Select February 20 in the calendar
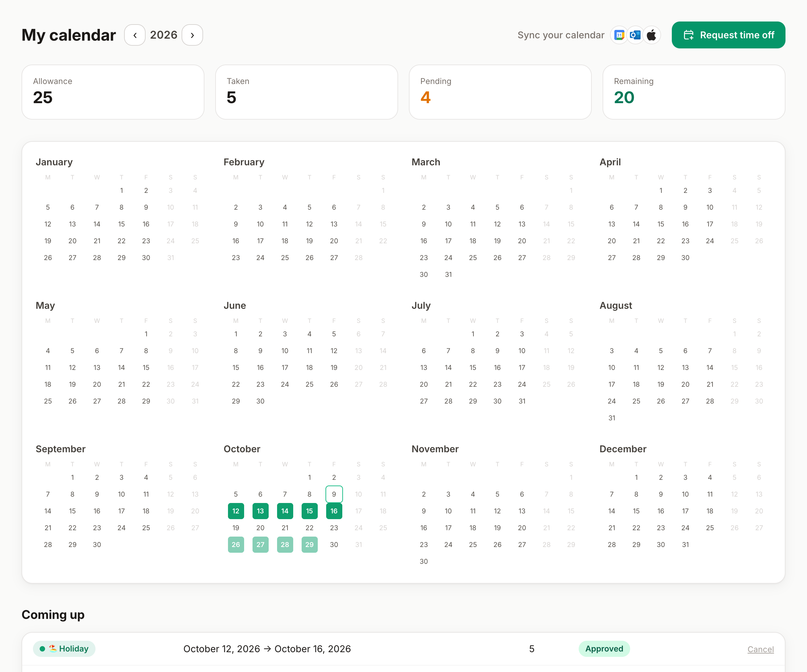This screenshot has width=807, height=672. (334, 241)
